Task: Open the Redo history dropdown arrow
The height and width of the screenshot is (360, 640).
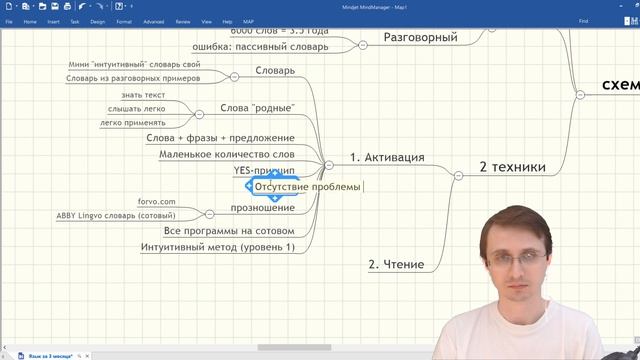Action: point(107,6)
